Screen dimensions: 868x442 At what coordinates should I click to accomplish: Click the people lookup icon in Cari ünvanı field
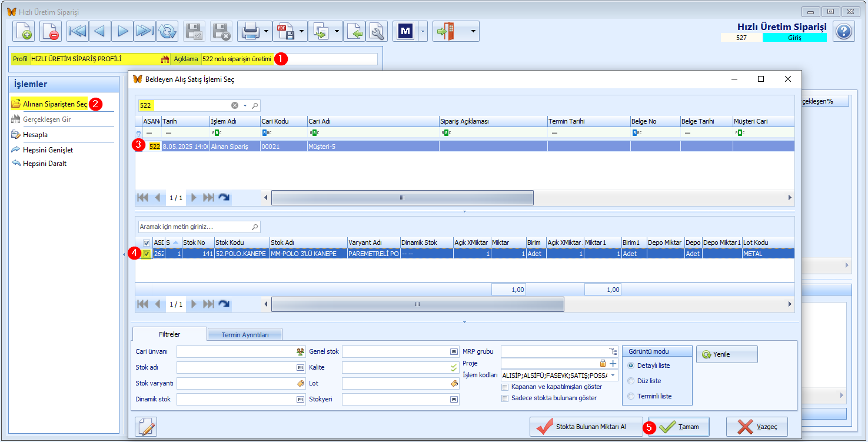point(301,352)
